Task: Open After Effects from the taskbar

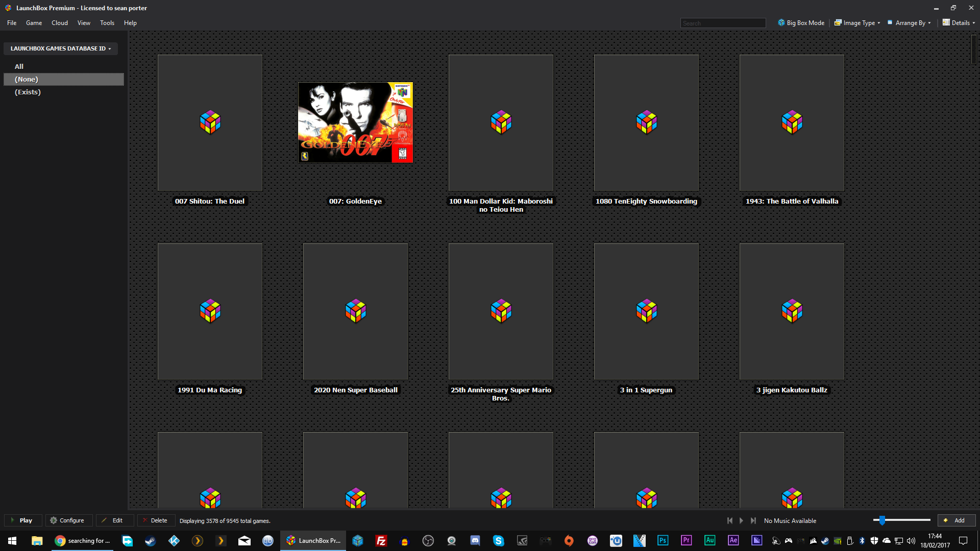Action: click(733, 541)
